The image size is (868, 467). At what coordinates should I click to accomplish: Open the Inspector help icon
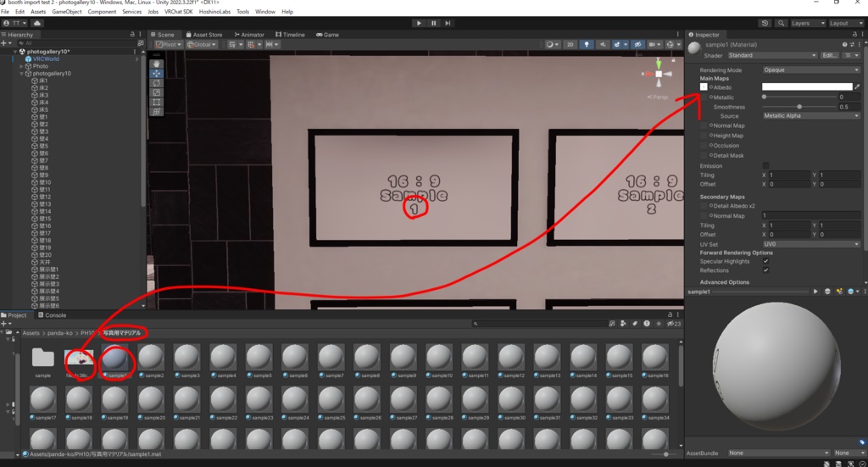coord(845,44)
